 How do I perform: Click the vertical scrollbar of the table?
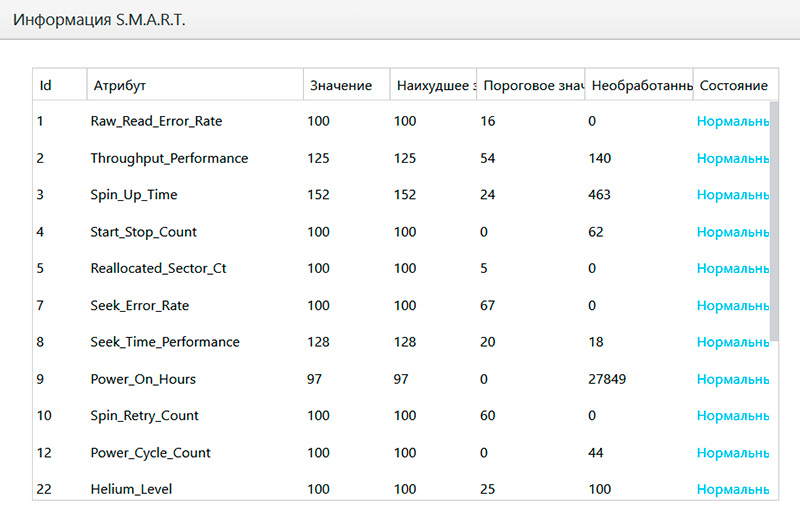click(774, 220)
